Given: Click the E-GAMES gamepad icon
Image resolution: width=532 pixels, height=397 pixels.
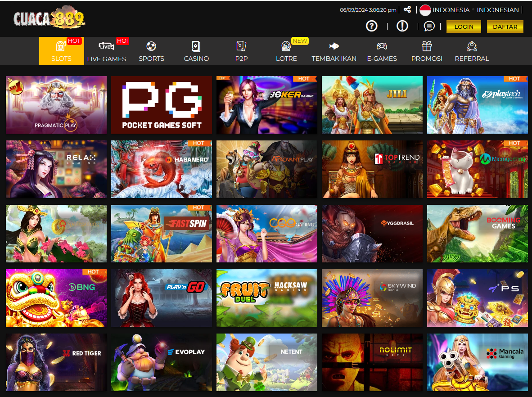Looking at the screenshot, I should (x=382, y=46).
